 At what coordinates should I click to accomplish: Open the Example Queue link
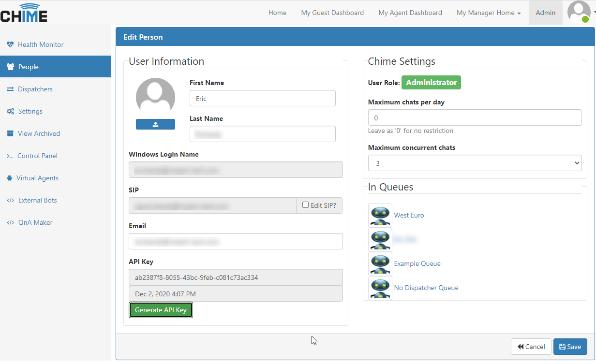tap(417, 263)
